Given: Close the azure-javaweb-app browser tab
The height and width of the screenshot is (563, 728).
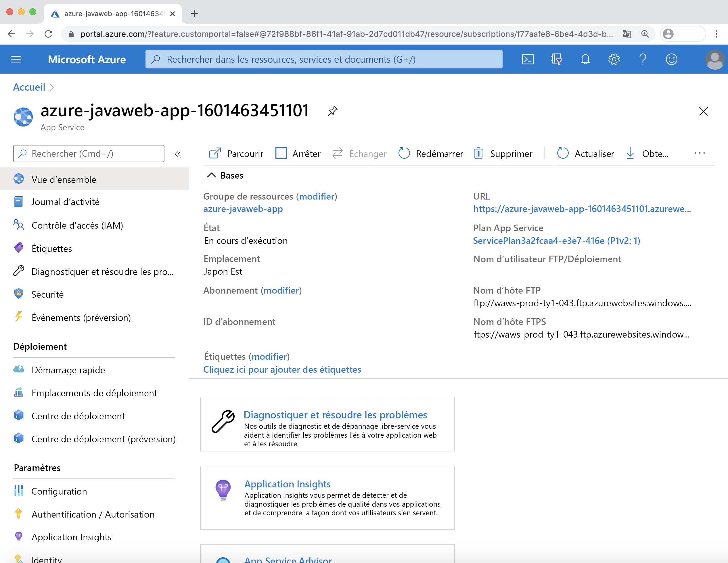Looking at the screenshot, I should pos(172,14).
